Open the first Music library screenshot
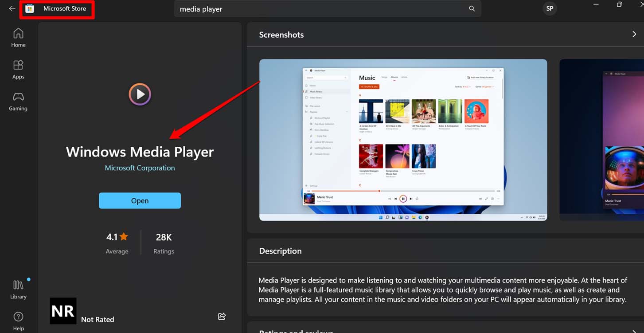 tap(403, 140)
